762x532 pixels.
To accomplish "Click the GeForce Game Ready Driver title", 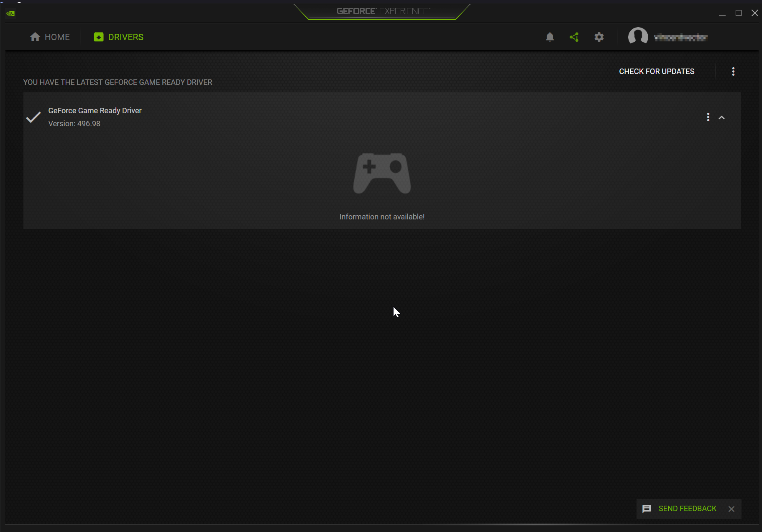I will 95,111.
